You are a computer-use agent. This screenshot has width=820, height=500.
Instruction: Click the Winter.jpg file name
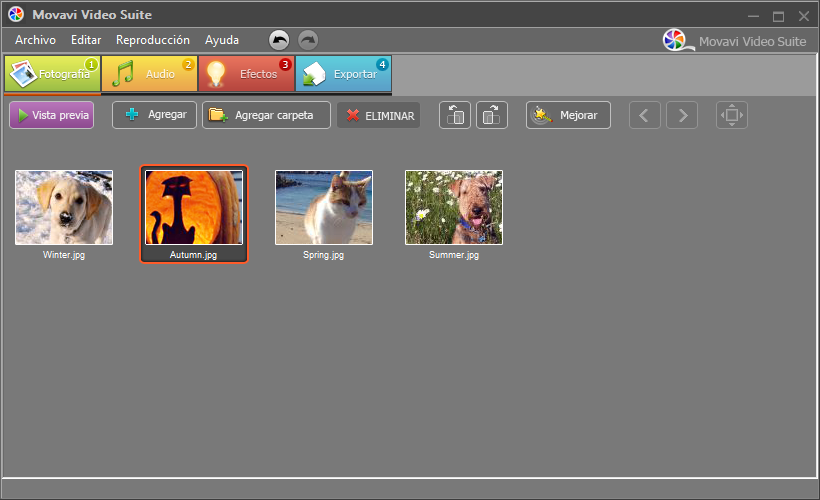(x=64, y=255)
